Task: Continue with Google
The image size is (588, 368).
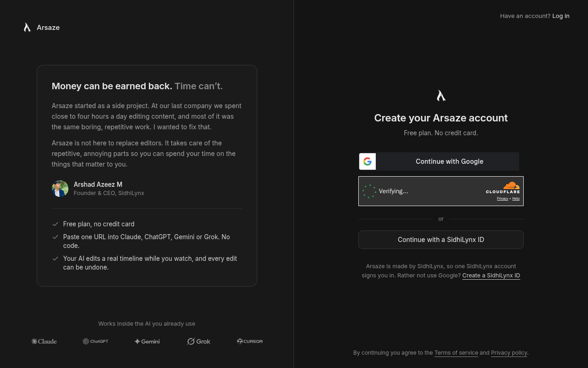Action: [x=439, y=161]
